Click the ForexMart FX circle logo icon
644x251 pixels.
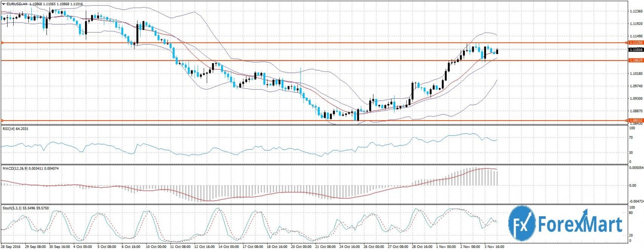pos(522,224)
